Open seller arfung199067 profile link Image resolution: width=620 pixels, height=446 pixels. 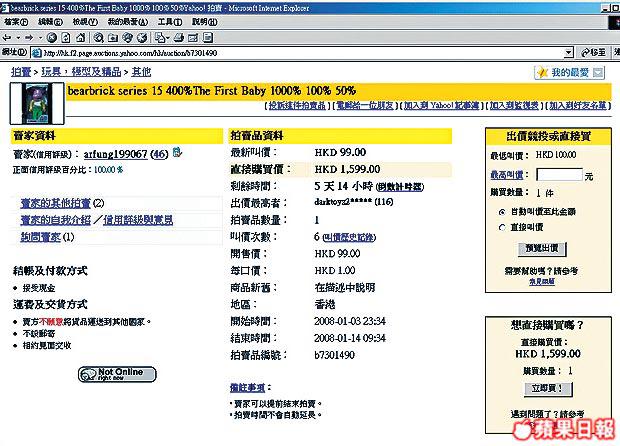[115, 154]
